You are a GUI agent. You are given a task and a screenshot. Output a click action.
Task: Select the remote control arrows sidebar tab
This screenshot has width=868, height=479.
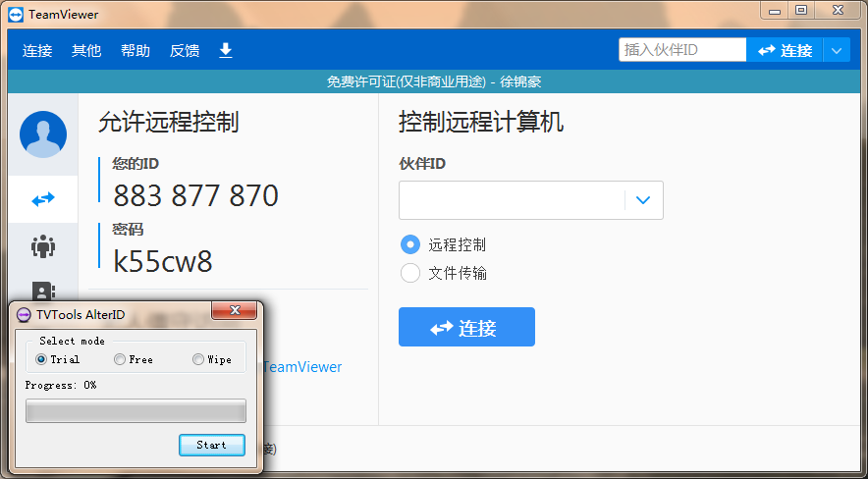[43, 199]
